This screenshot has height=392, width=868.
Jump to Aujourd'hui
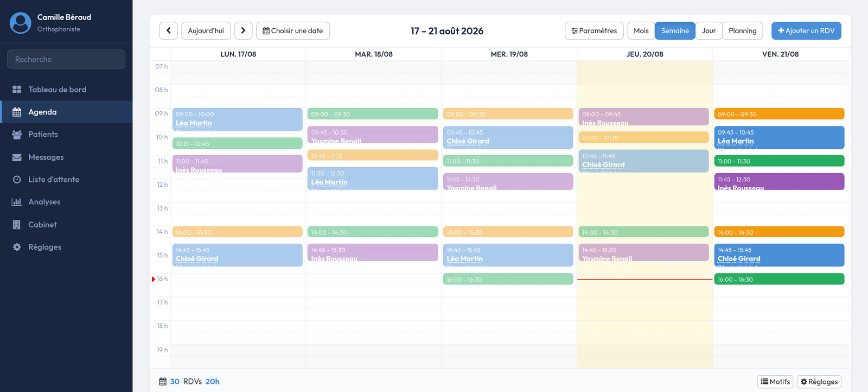[x=206, y=31]
